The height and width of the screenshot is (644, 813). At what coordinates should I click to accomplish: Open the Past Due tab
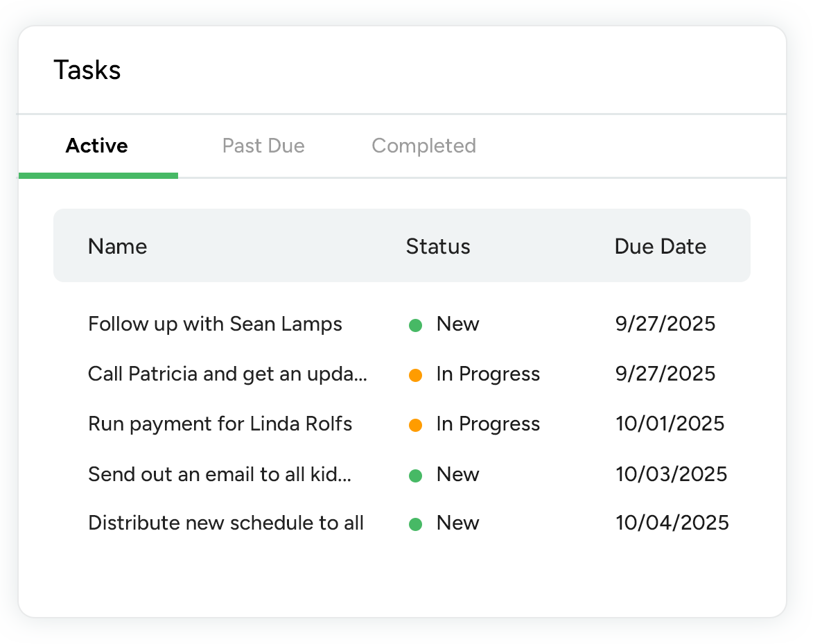263,146
